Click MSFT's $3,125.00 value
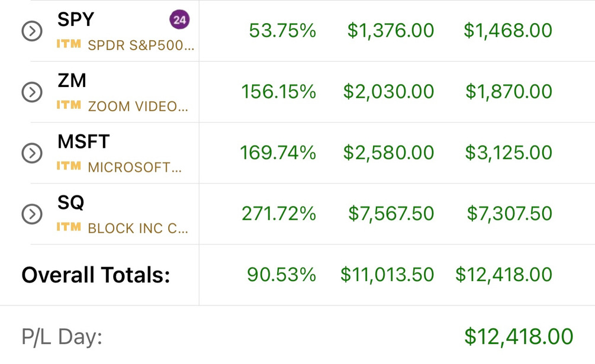 [x=509, y=153]
